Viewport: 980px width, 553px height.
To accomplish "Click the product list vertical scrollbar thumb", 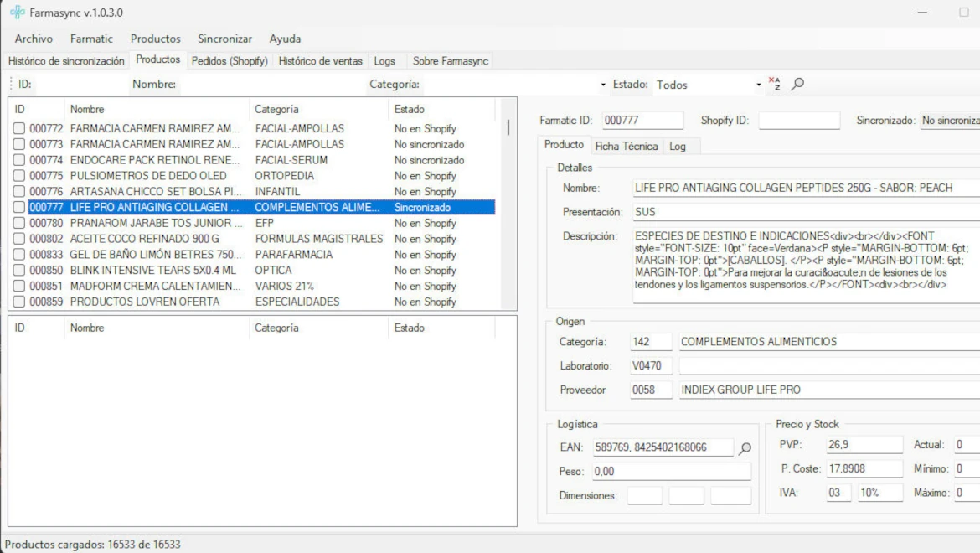I will (x=508, y=127).
